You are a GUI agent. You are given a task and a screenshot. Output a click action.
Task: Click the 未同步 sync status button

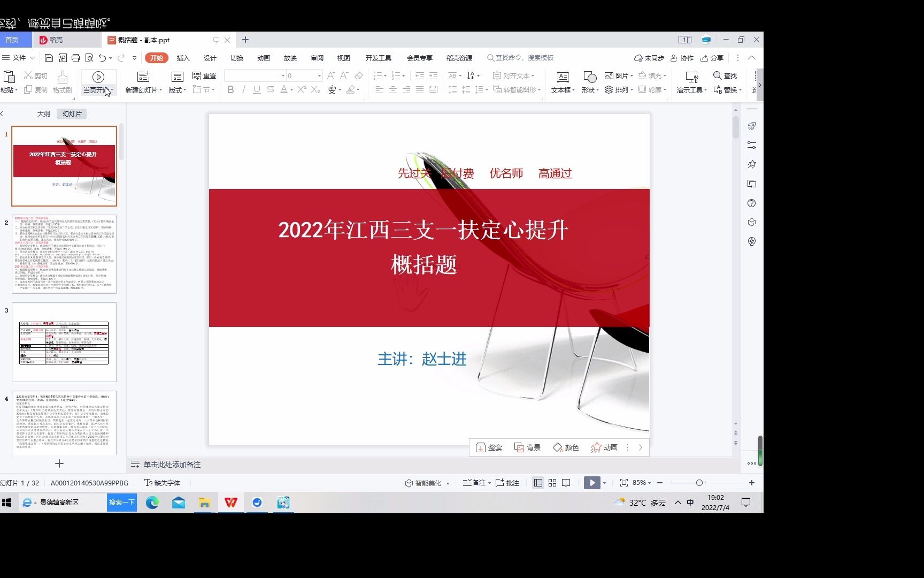[x=649, y=58]
